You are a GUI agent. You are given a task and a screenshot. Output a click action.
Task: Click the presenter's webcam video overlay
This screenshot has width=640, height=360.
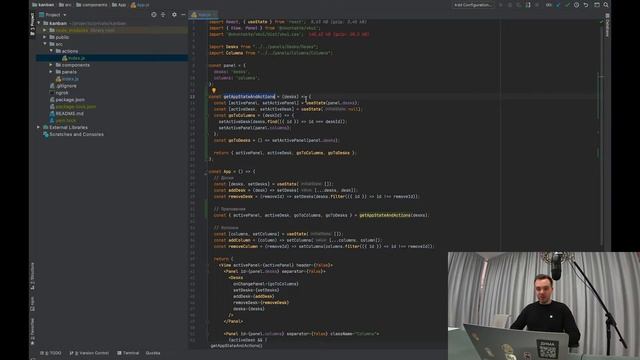[x=544, y=306]
